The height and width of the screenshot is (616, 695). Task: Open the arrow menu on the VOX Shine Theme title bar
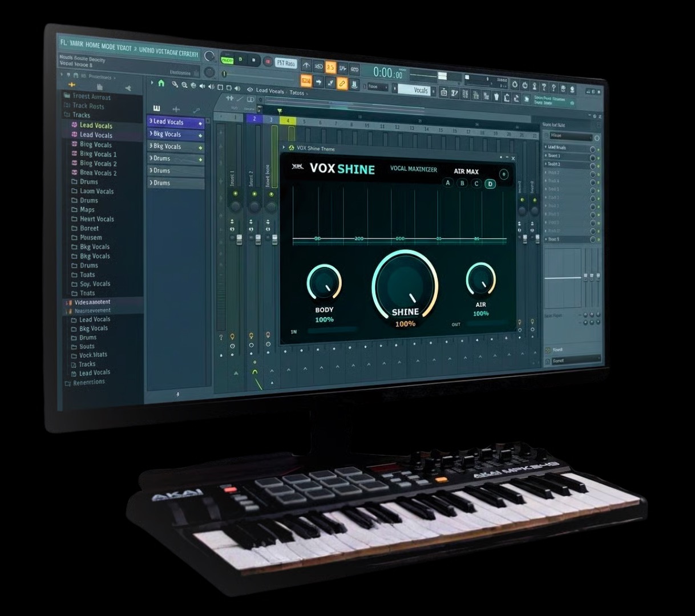284,148
